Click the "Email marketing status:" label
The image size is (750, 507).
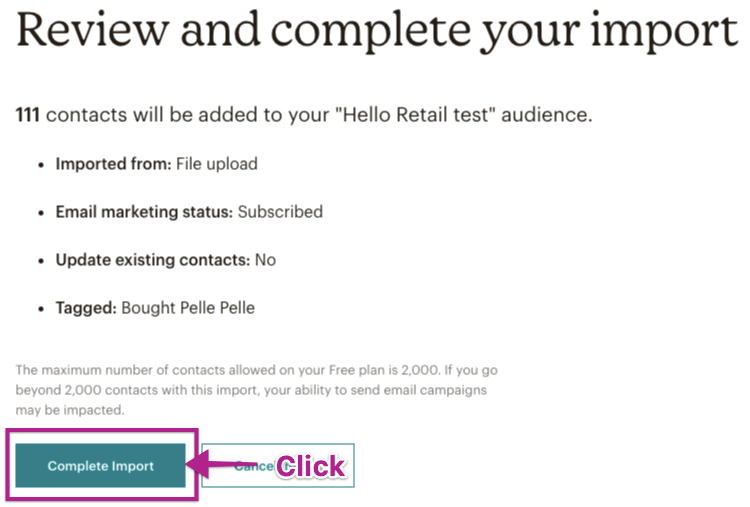144,212
